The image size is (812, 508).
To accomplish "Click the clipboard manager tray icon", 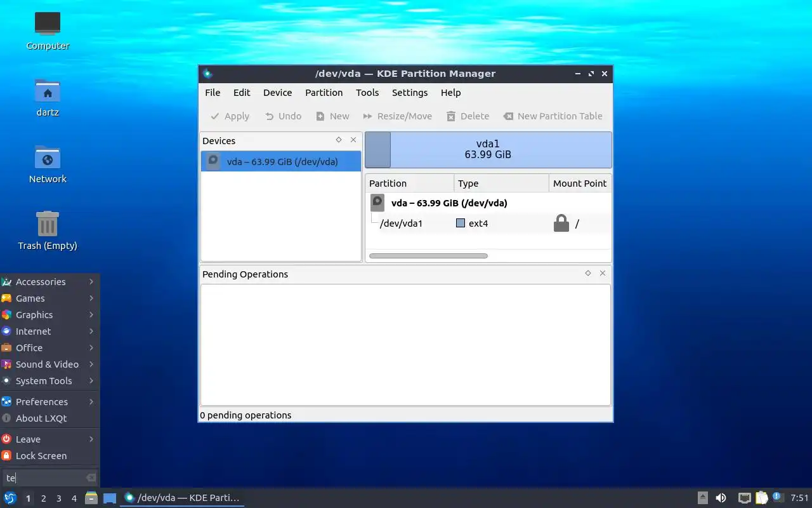I will pos(762,498).
